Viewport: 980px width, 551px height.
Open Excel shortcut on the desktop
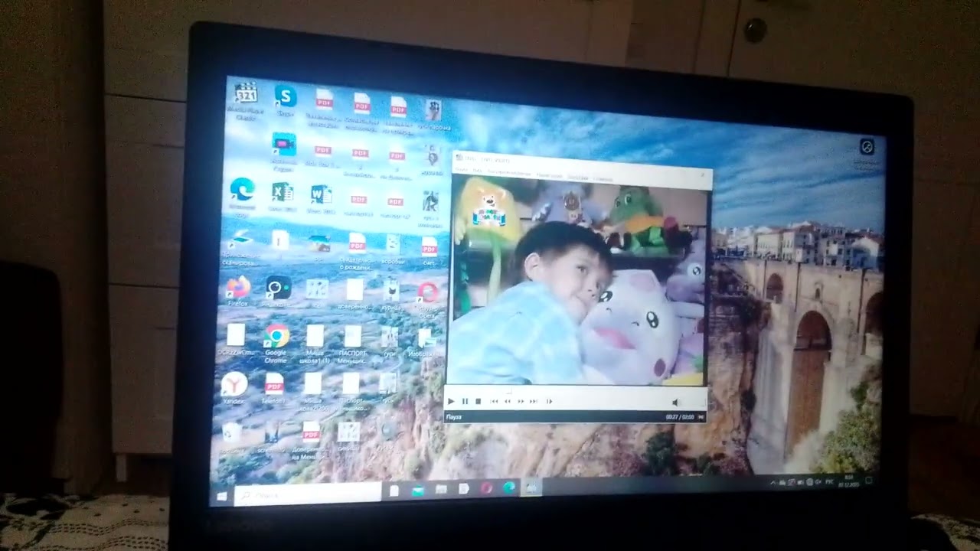283,195
